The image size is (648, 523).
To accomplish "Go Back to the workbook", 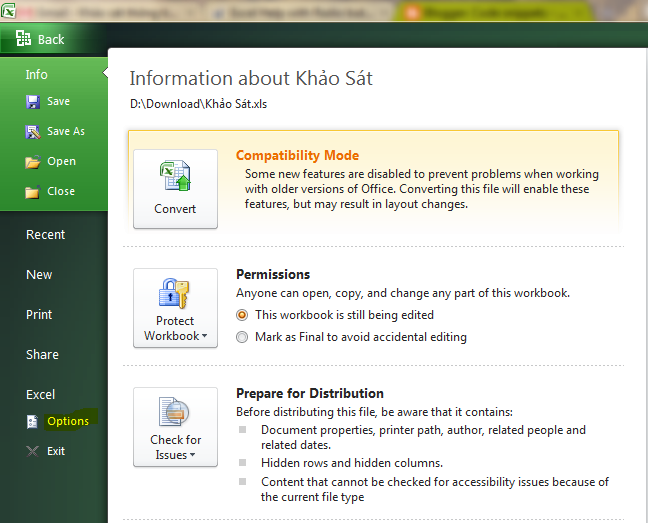I will point(51,40).
